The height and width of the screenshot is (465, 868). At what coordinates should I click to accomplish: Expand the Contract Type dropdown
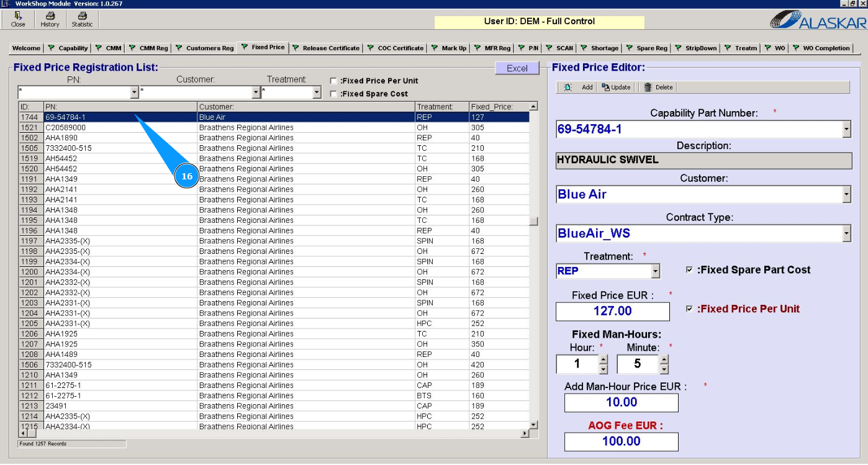tap(846, 233)
